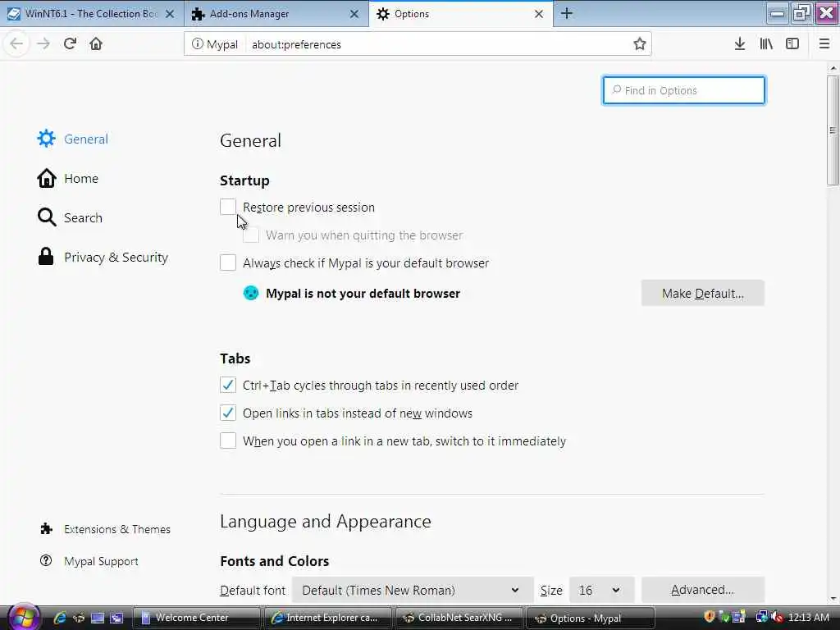Enable Always check if Mypal is default browser
The width and height of the screenshot is (840, 630).
228,262
